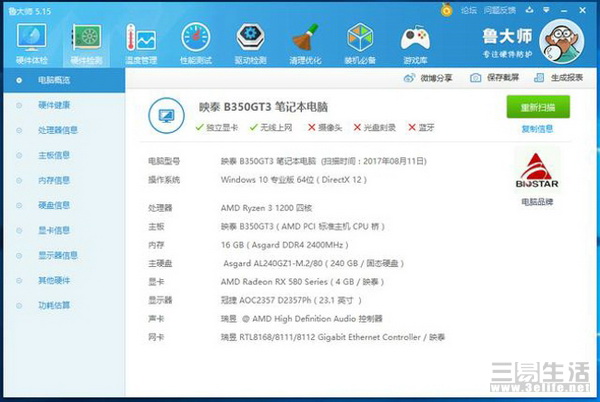Click the 电脑型号 label
The image size is (600, 402).
(x=164, y=161)
